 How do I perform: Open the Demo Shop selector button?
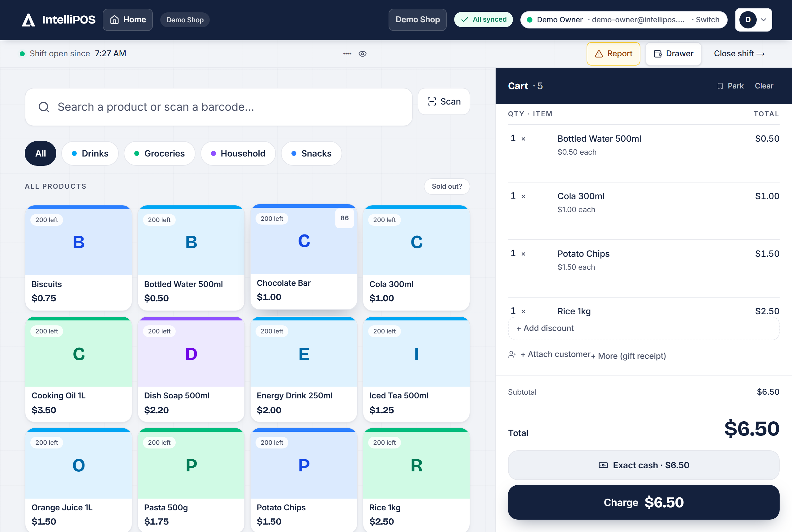[417, 20]
